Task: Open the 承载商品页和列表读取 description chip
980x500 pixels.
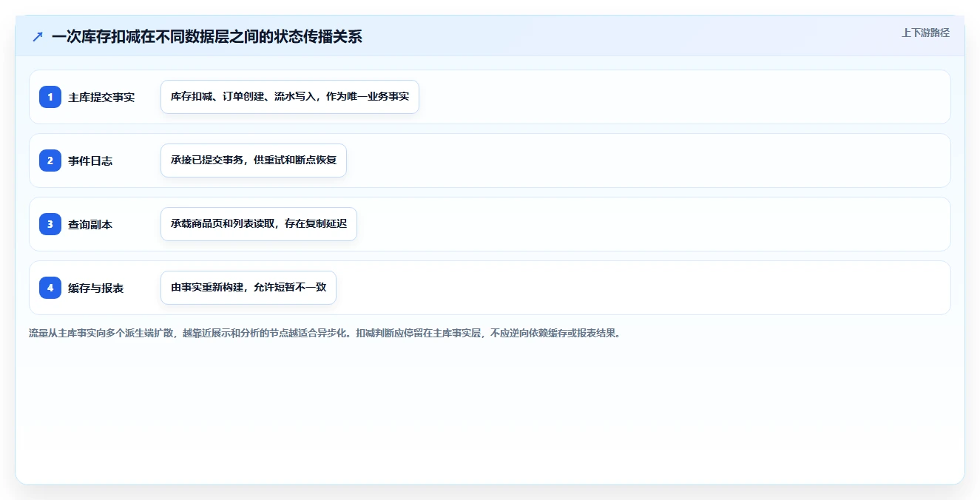Action: pos(259,224)
